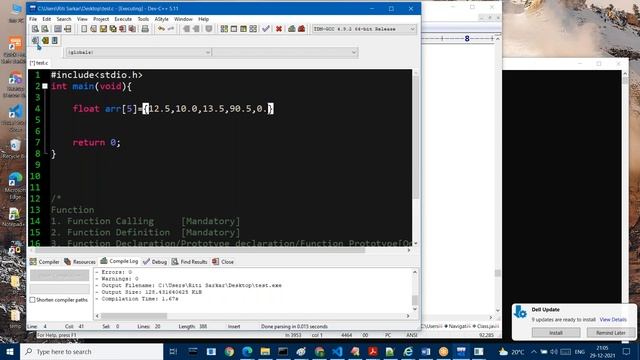Open the Tools menu
The height and width of the screenshot is (360, 640).
pos(143,19)
